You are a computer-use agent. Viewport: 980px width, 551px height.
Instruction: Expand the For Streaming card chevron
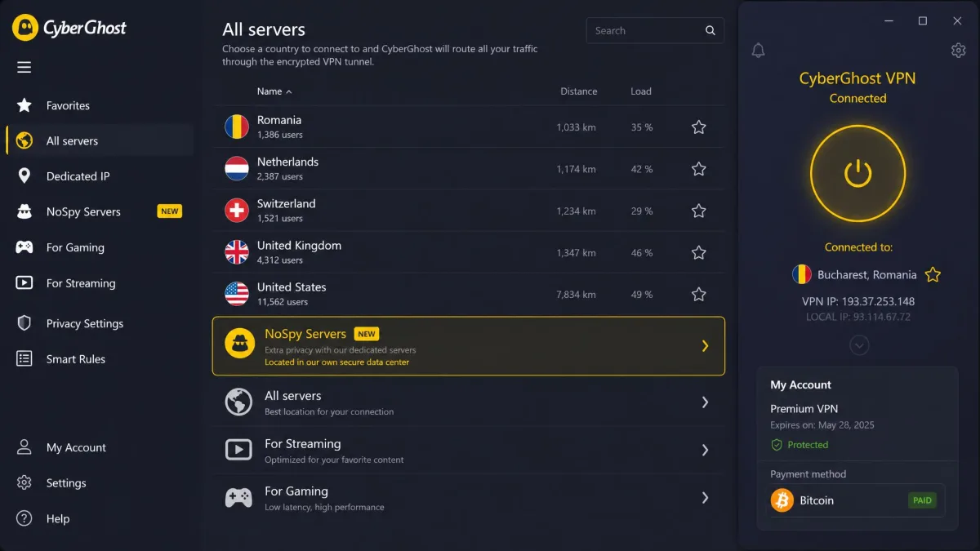coord(705,450)
